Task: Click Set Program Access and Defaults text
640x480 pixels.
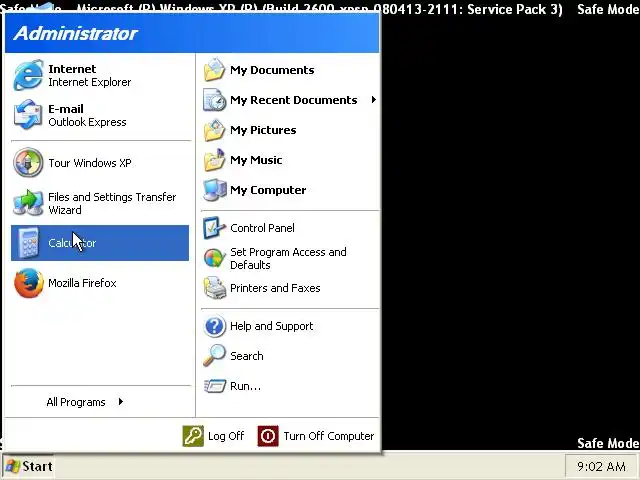Action: click(x=288, y=258)
